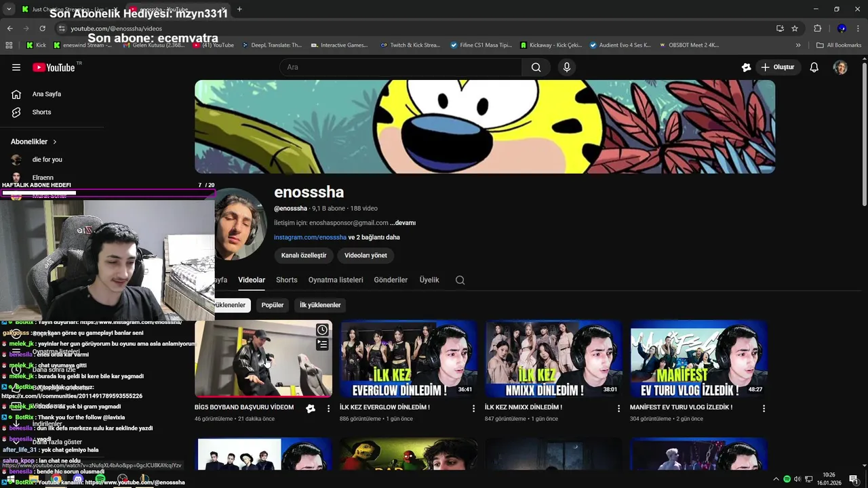
Task: Open the notifications bell
Action: pos(814,67)
